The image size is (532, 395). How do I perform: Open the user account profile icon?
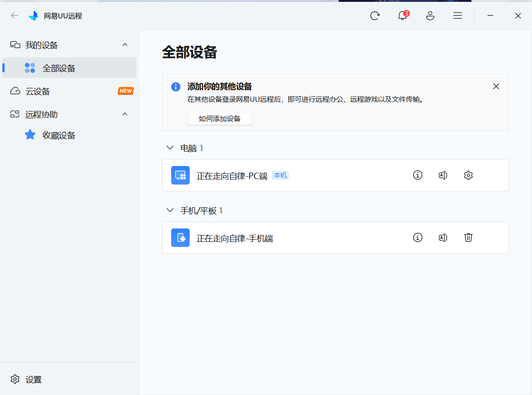[x=430, y=16]
